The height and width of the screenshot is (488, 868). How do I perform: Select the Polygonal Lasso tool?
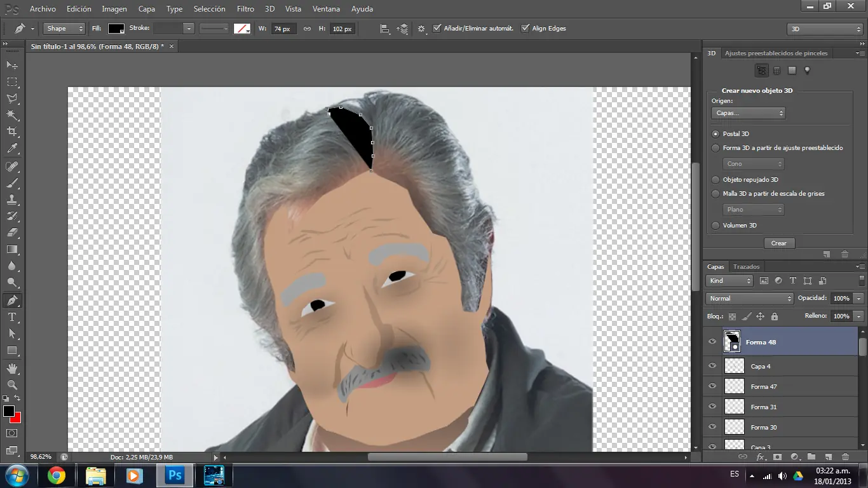pos(12,98)
